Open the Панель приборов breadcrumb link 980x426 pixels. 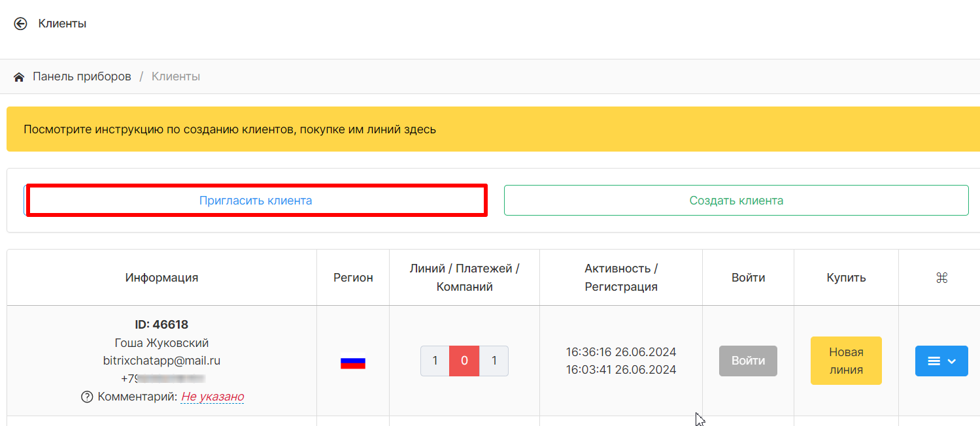82,77
